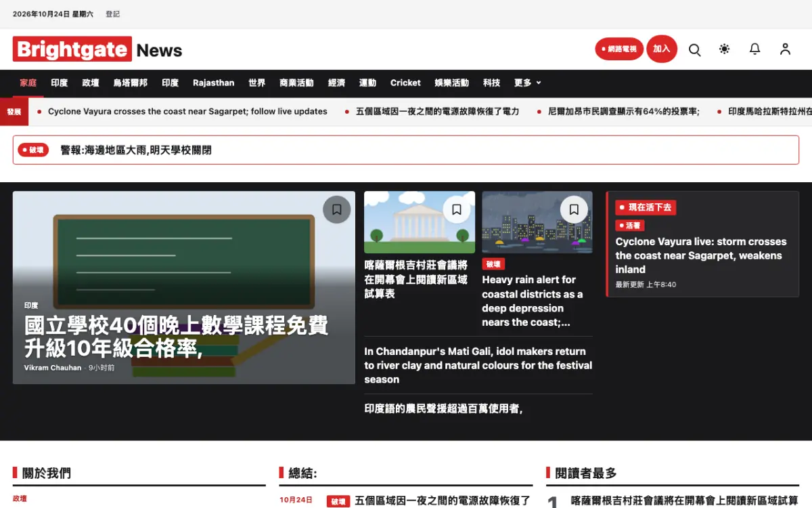Open the headline 喀薩爾根吉村莊會議將在開幕會上閱讀新區域試算表
Viewport: 812px width, 508px height.
pyautogui.click(x=415, y=279)
